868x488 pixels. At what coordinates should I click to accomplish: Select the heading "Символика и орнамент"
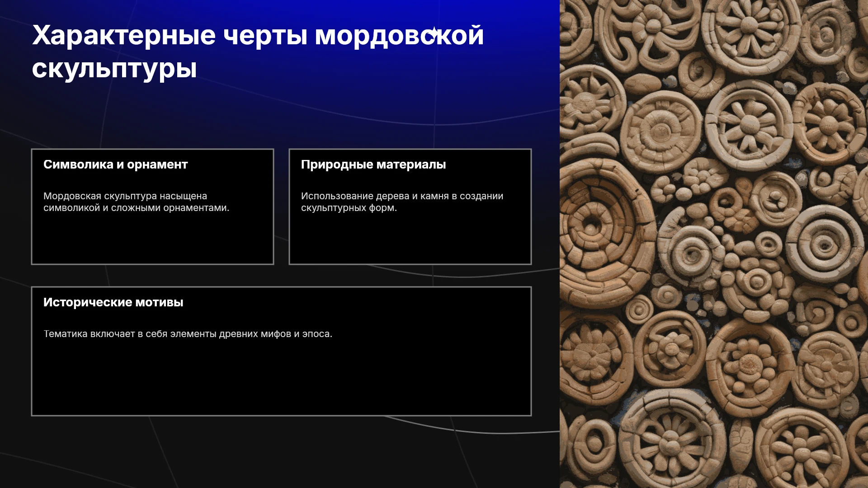point(115,164)
